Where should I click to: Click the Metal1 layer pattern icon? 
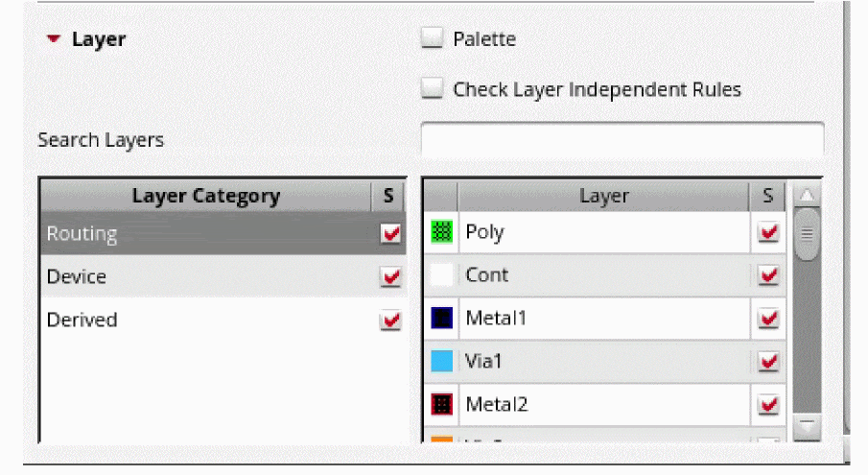(x=442, y=318)
